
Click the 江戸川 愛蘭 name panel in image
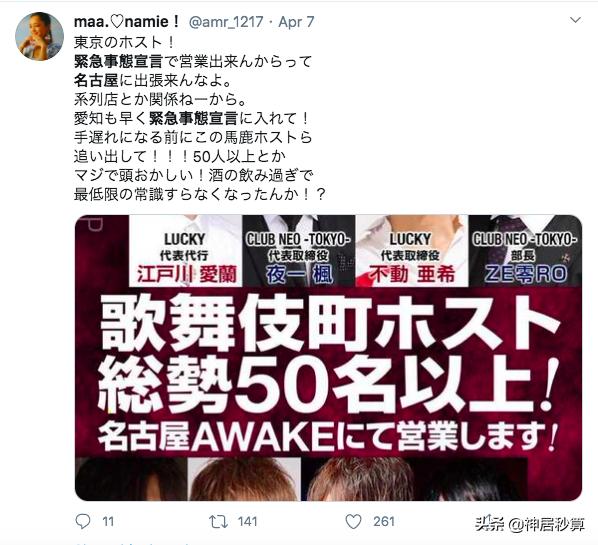click(186, 251)
